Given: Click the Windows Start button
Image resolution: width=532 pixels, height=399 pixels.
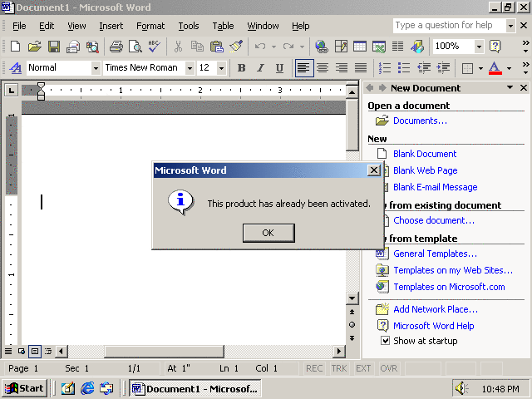Looking at the screenshot, I should point(24,388).
